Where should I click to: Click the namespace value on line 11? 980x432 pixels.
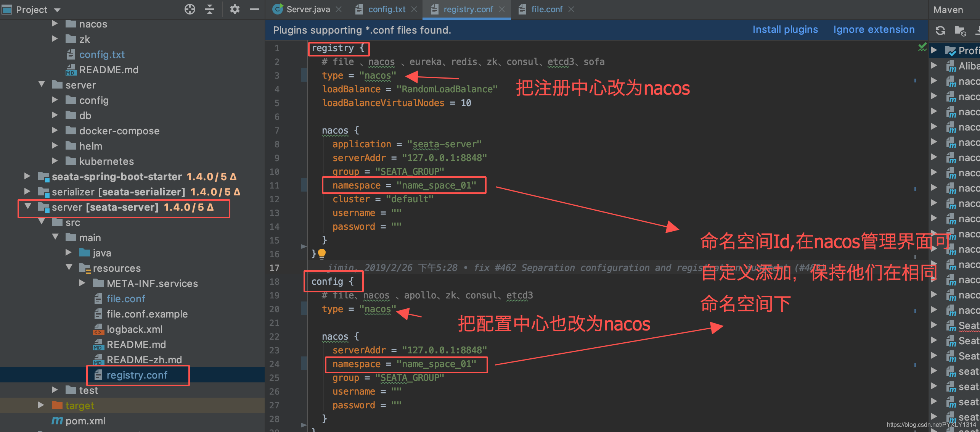pos(436,185)
